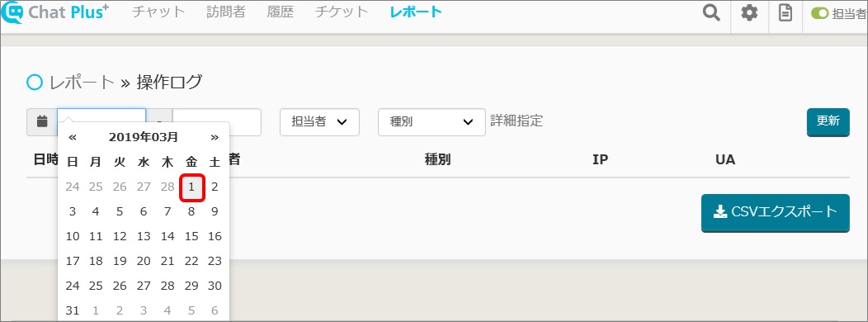Click the 更新 button
Viewport: 868px width, 322px height.
point(828,121)
